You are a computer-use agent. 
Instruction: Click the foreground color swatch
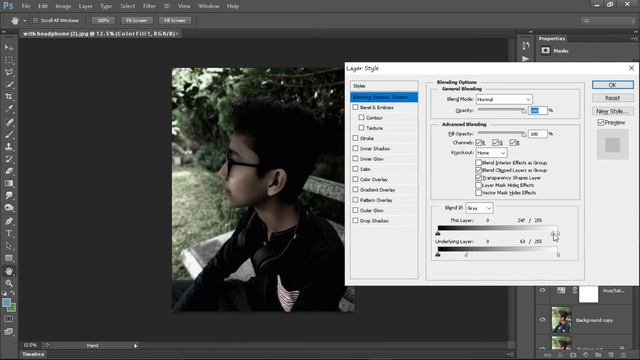click(6, 303)
